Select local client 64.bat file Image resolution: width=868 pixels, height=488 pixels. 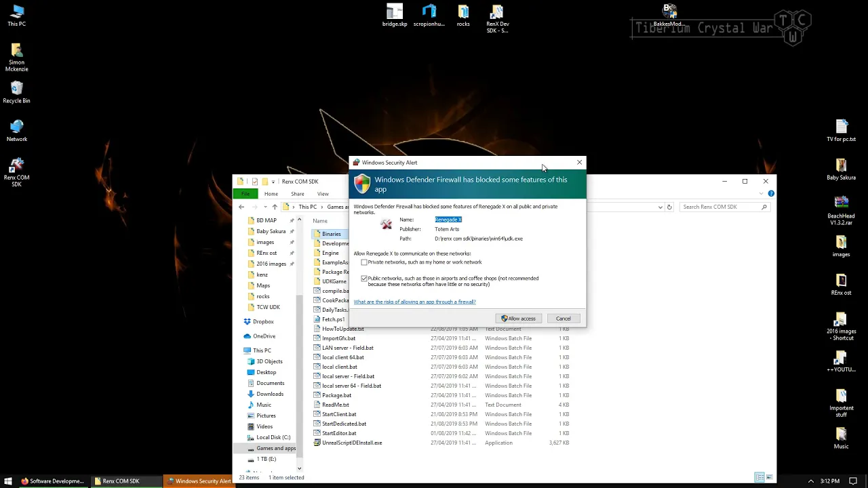click(x=343, y=357)
